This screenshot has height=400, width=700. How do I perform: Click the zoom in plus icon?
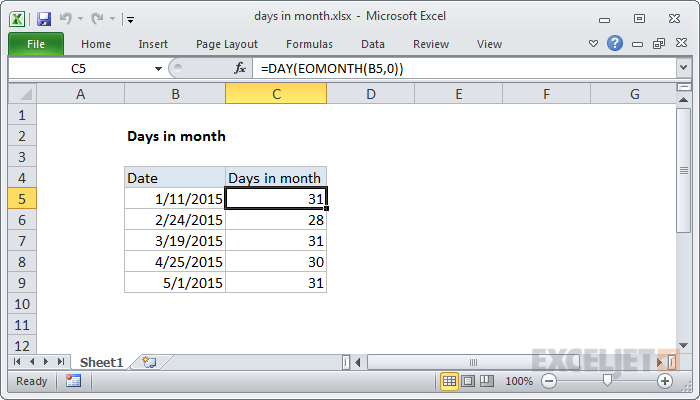click(664, 381)
